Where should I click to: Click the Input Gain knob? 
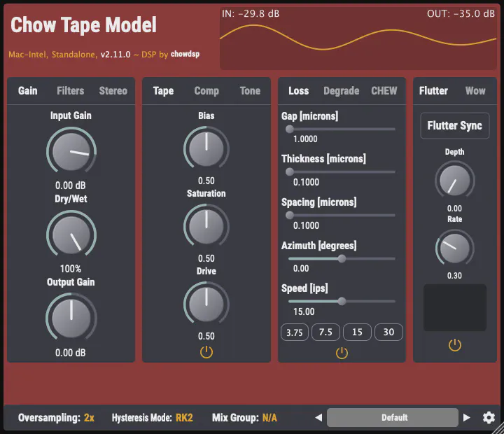click(x=71, y=150)
